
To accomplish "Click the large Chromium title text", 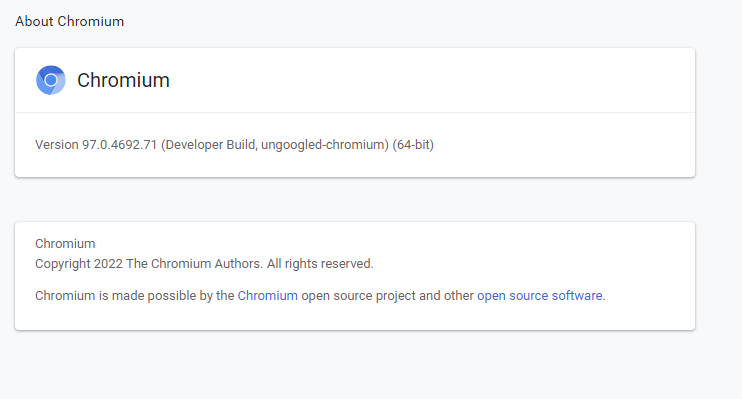I will pyautogui.click(x=123, y=80).
